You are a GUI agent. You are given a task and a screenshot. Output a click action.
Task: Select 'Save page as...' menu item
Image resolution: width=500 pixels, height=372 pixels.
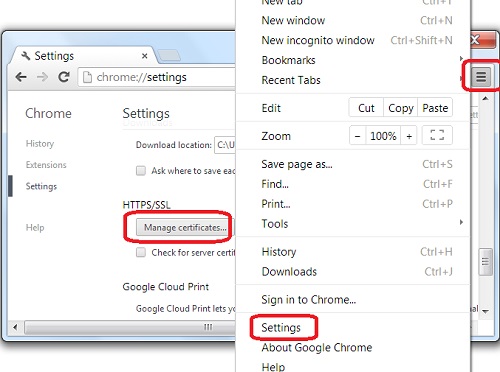pos(353,164)
